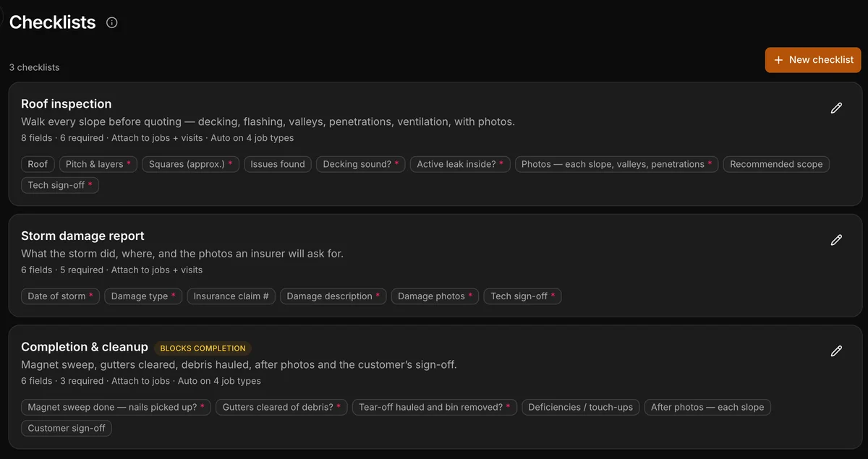This screenshot has height=459, width=868.
Task: Open the Storm damage report title
Action: [x=82, y=236]
